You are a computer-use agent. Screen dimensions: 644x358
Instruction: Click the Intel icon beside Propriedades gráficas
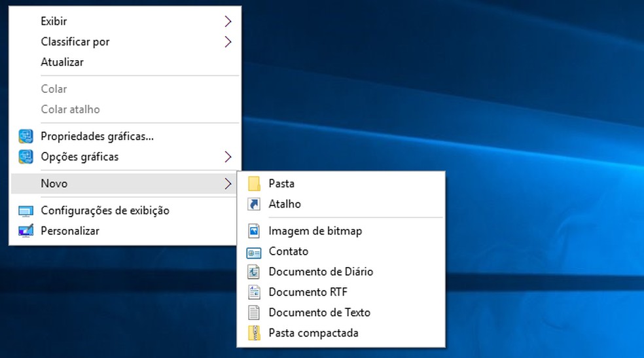click(x=26, y=136)
